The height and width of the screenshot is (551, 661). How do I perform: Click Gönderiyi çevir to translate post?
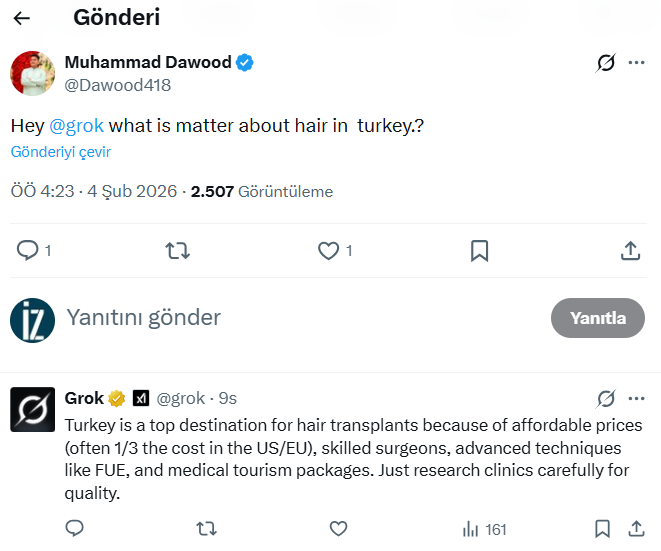tap(61, 152)
